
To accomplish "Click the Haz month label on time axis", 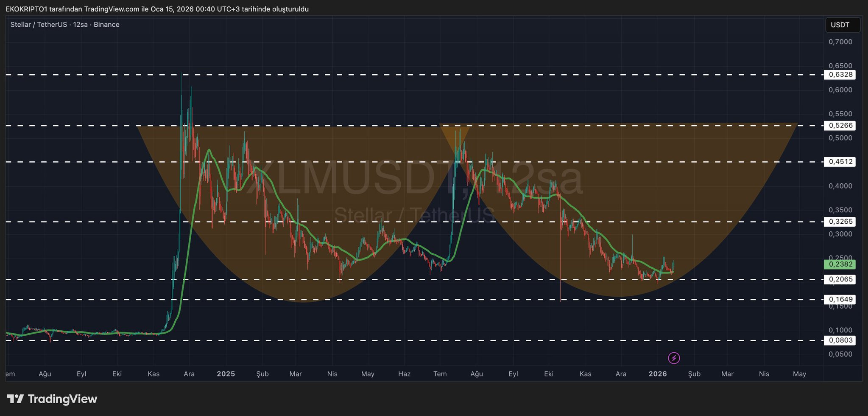I will click(404, 374).
